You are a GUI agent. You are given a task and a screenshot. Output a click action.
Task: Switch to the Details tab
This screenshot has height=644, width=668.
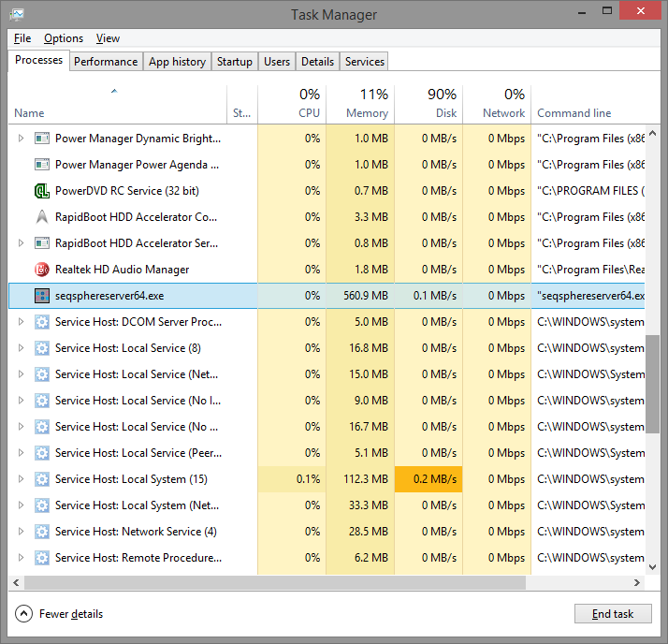pyautogui.click(x=317, y=62)
